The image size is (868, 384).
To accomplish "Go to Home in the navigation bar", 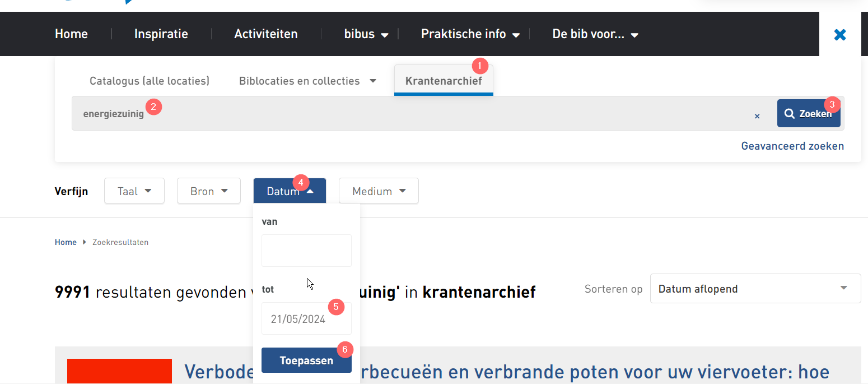I will point(71,34).
